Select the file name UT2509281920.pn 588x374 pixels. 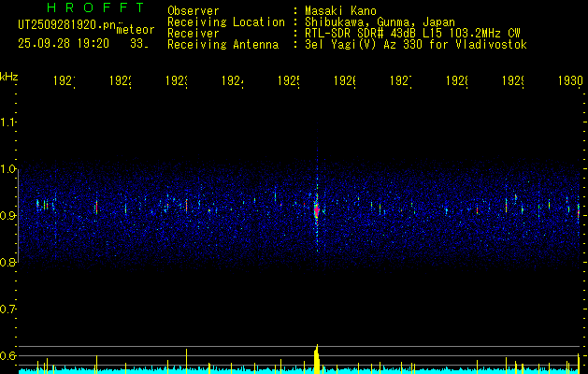point(67,24)
